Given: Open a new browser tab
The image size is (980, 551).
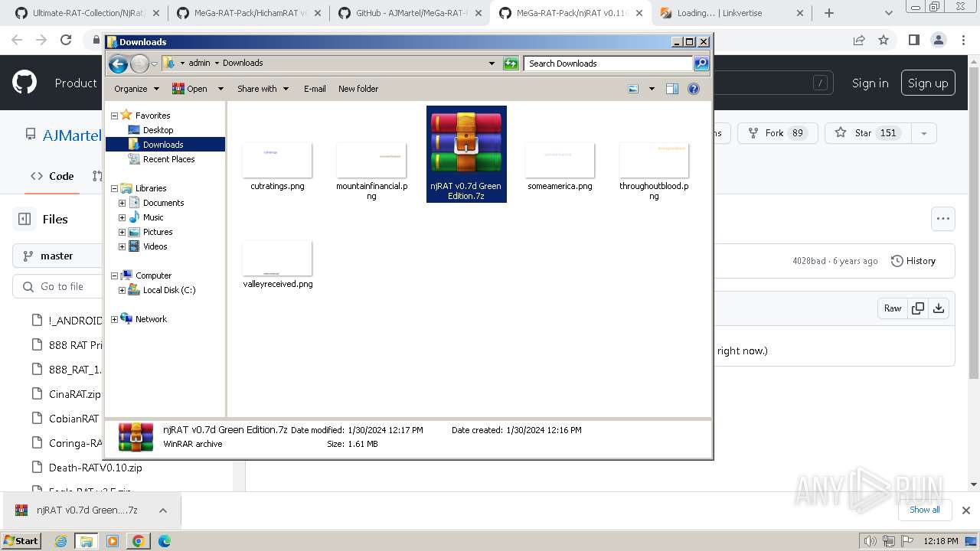Looking at the screenshot, I should tap(829, 13).
